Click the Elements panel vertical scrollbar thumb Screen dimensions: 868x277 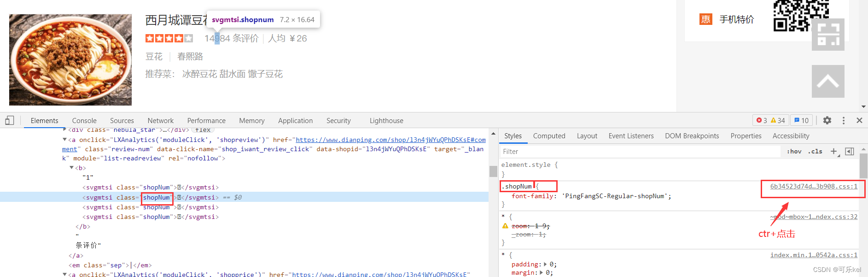coord(493,171)
